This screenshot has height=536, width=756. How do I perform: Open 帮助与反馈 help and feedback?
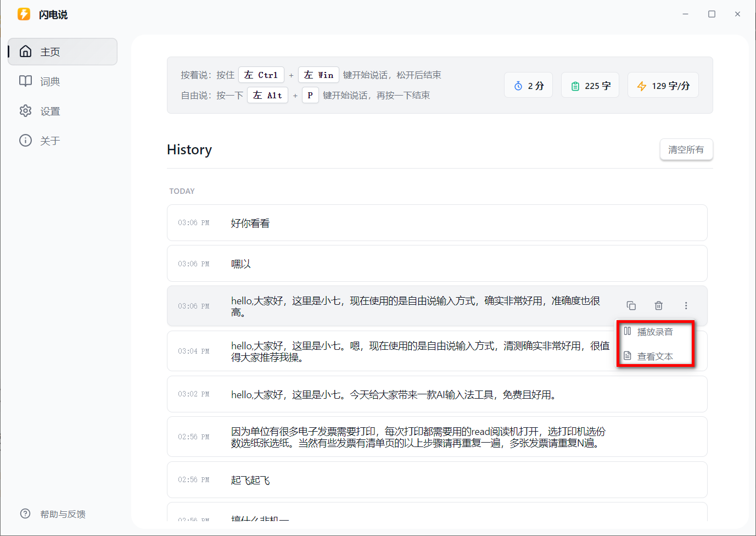62,513
